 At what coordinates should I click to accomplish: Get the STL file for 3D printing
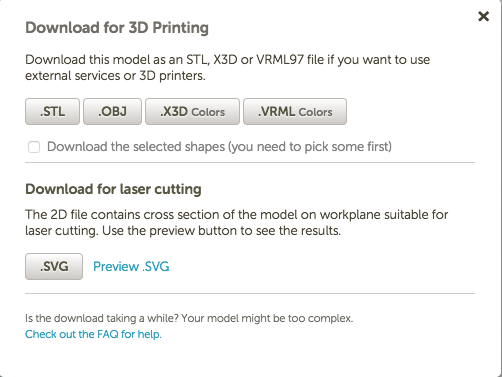(52, 111)
